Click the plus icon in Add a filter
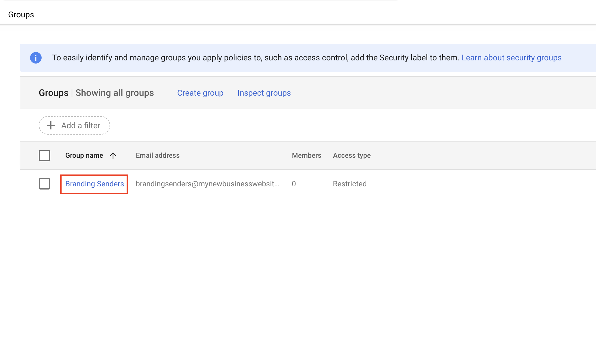This screenshot has height=364, width=596. [x=51, y=125]
